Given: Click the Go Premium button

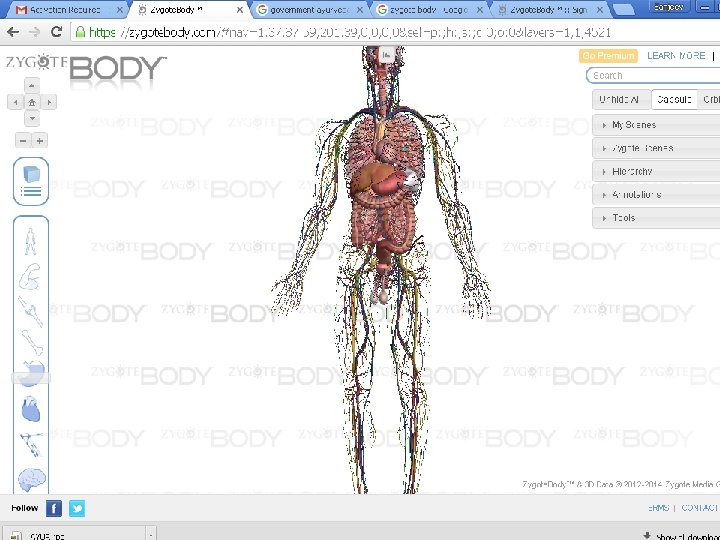Looking at the screenshot, I should click(x=608, y=56).
